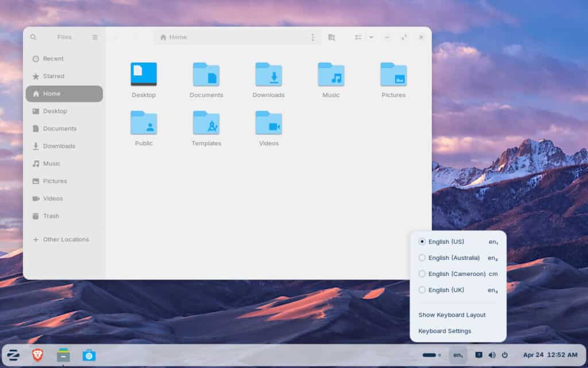Select the Downloads folder icon
The image size is (588, 368).
point(269,74)
